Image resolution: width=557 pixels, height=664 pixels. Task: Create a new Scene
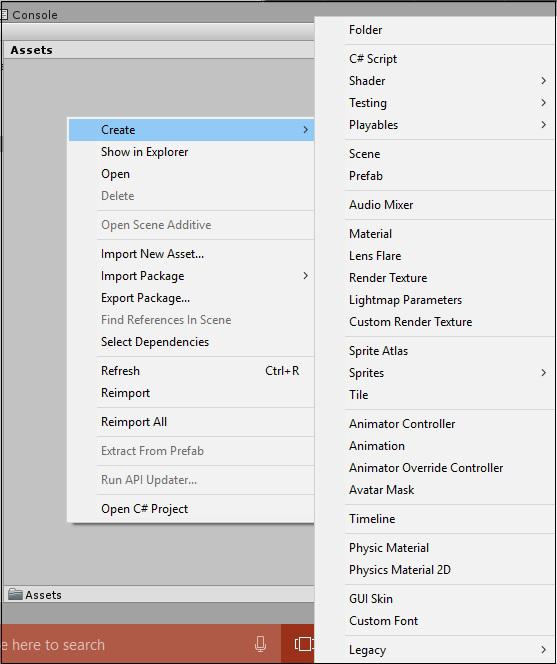435,153
